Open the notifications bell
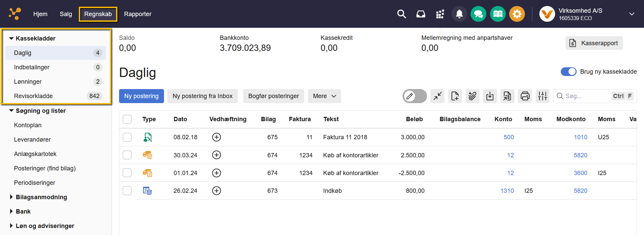The height and width of the screenshot is (235, 644). [x=459, y=14]
